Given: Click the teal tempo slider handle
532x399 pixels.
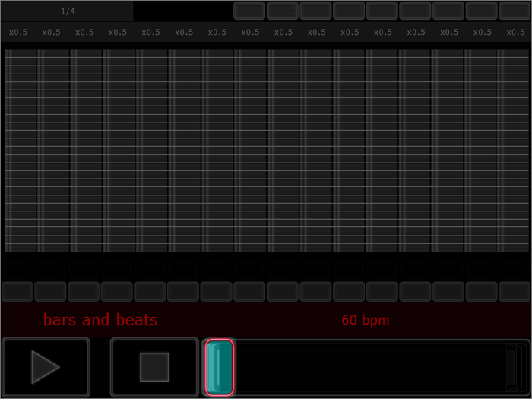Looking at the screenshot, I should [x=220, y=367].
